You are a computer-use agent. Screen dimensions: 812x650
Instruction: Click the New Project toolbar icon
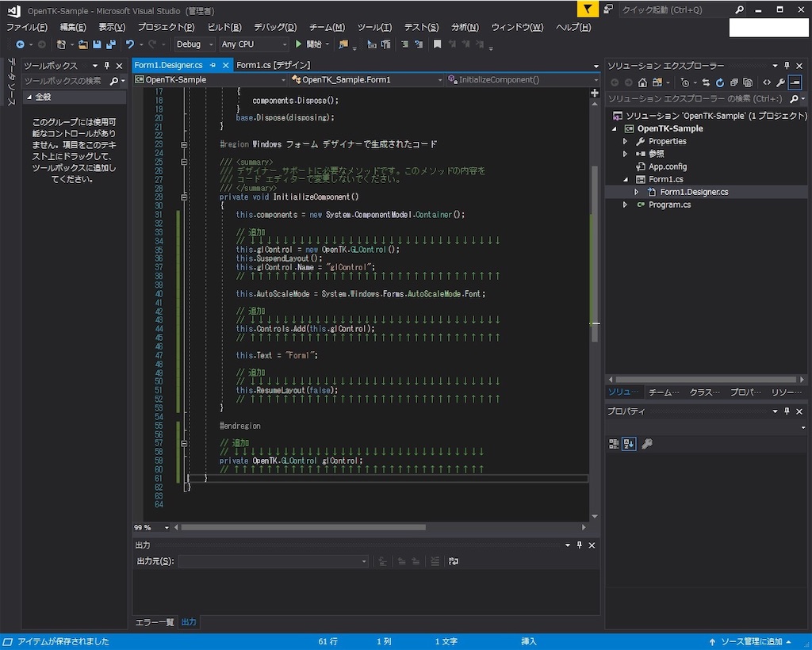61,44
